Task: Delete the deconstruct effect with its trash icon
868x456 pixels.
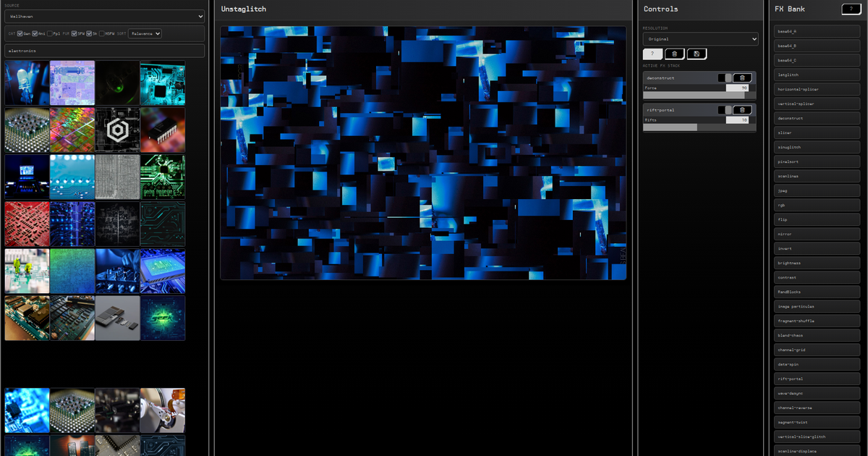Action: coord(742,78)
